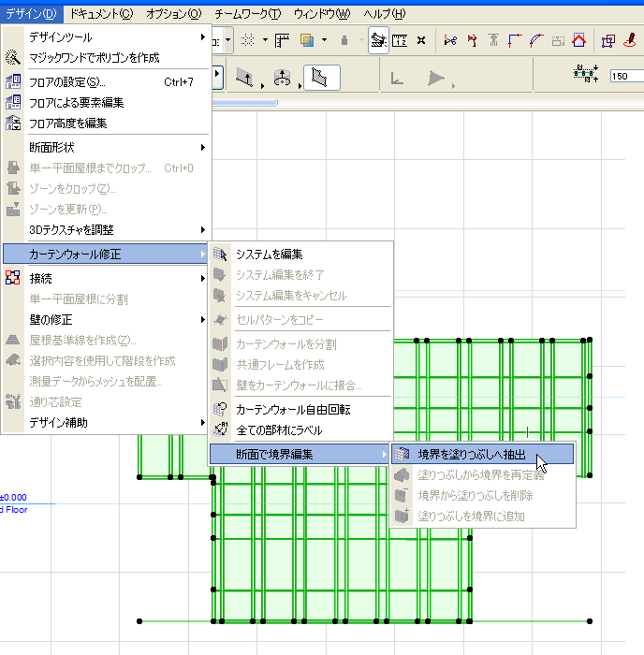Screen dimensions: 644x655
Task: Open the ヘルプ(H) menu
Action: click(385, 14)
